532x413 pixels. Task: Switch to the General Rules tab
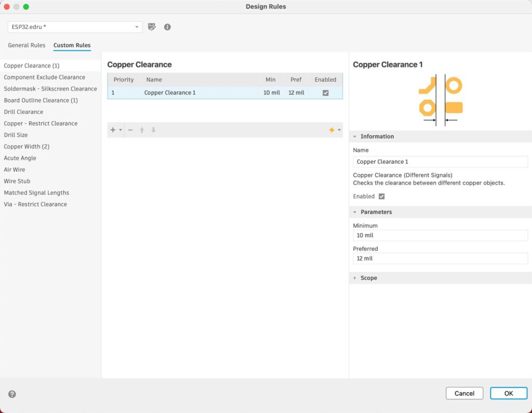click(26, 45)
